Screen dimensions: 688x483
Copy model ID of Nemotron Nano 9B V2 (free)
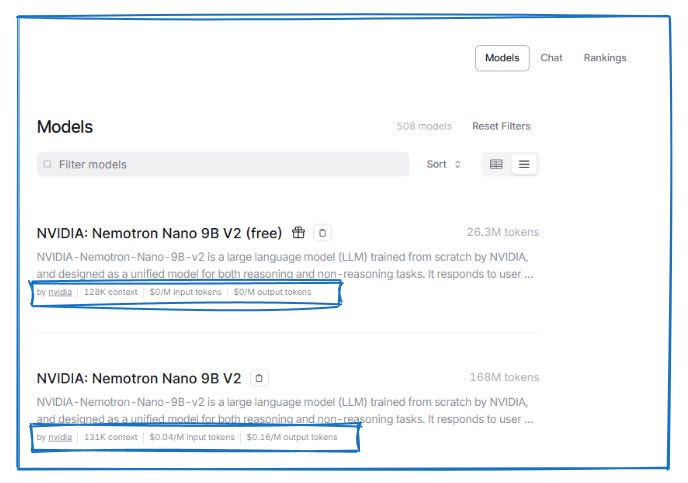point(322,233)
